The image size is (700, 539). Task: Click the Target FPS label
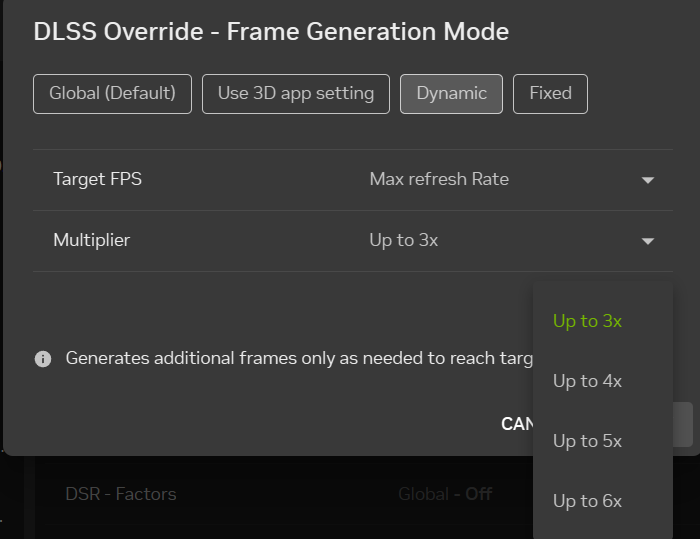98,180
